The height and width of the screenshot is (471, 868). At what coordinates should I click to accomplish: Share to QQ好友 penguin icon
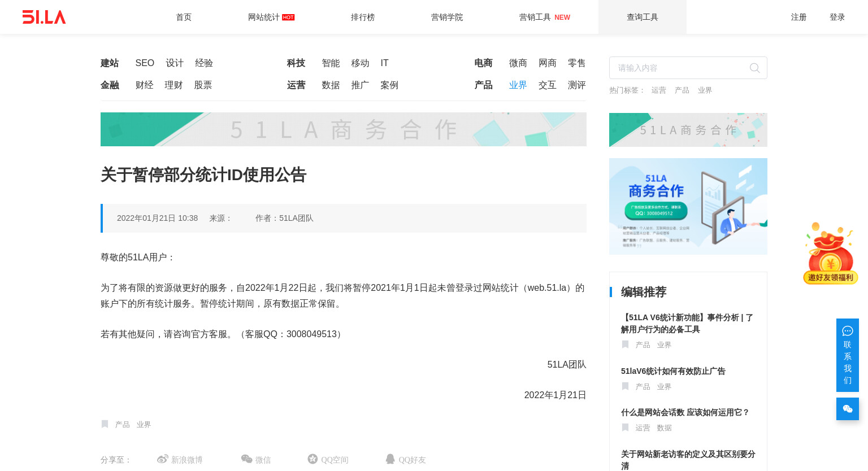(x=390, y=459)
